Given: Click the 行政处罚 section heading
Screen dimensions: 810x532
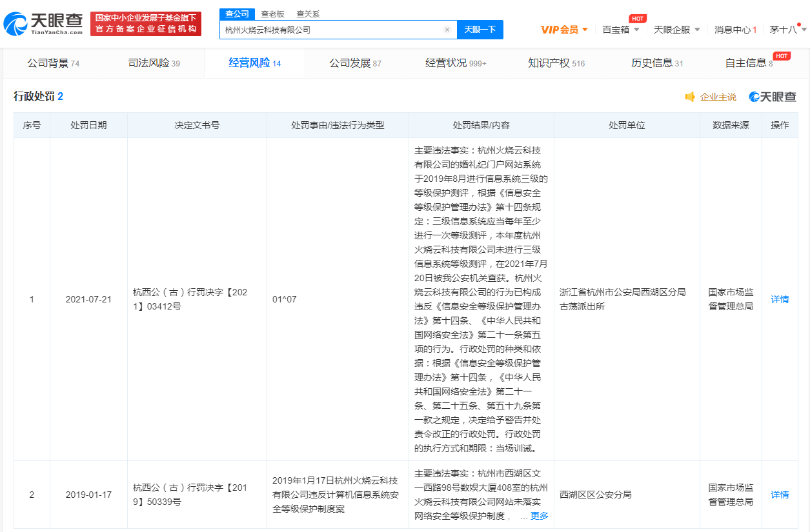Looking at the screenshot, I should click(x=39, y=96).
